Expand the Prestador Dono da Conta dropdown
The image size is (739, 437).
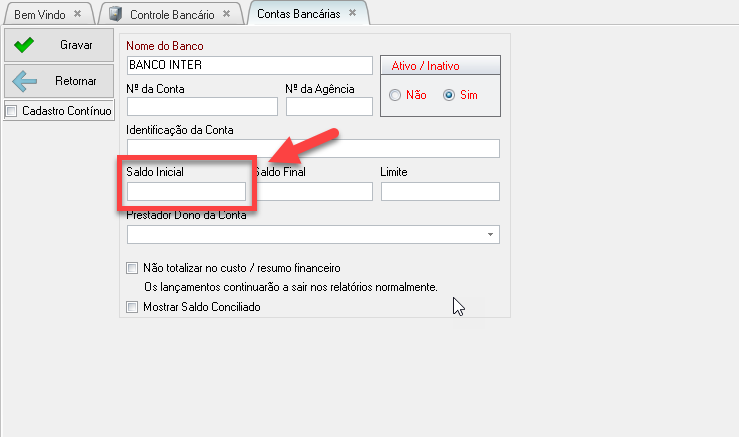(x=490, y=234)
